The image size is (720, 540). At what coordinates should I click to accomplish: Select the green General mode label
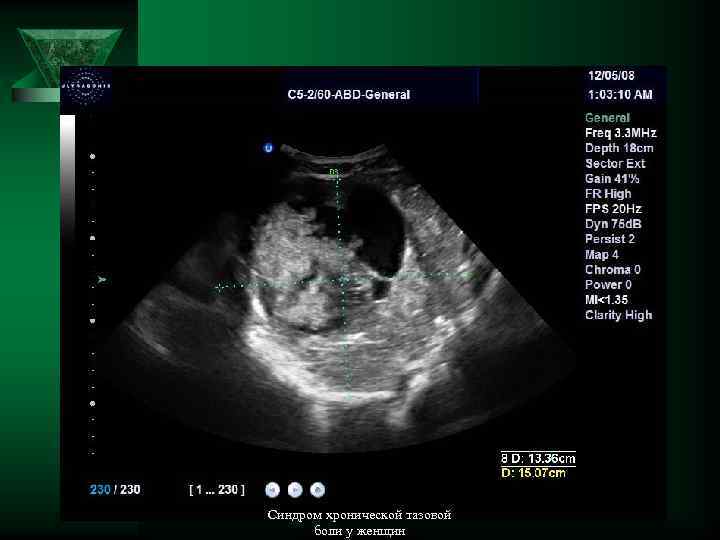(x=607, y=118)
